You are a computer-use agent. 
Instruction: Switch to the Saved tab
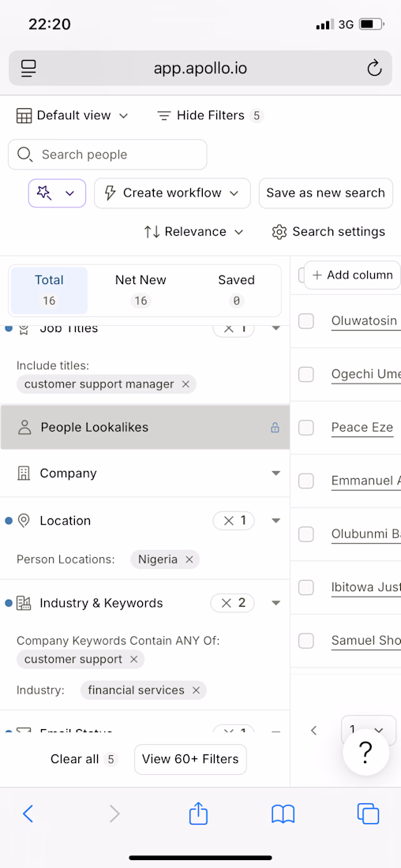[x=236, y=290]
